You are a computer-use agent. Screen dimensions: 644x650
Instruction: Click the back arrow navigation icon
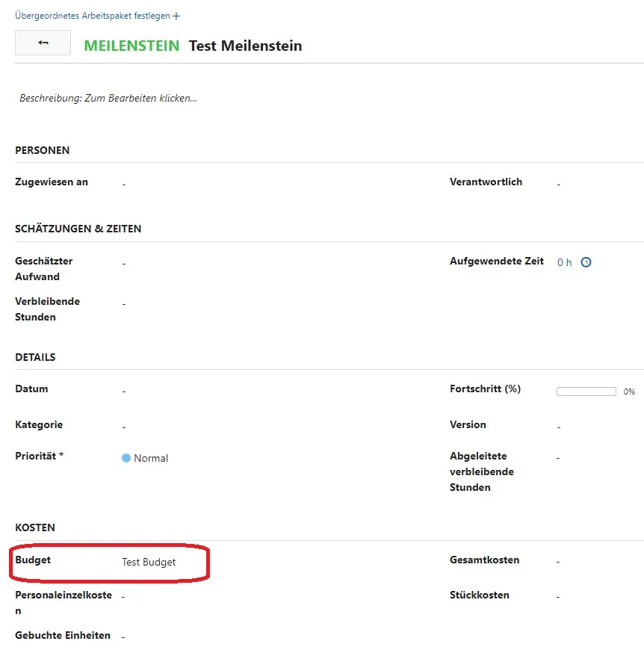click(42, 43)
